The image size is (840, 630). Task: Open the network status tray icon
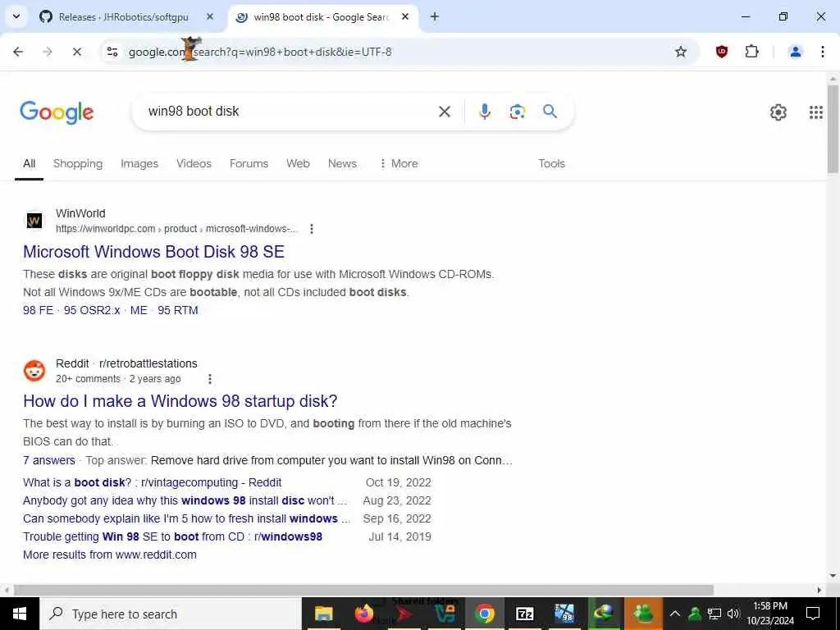pos(714,614)
